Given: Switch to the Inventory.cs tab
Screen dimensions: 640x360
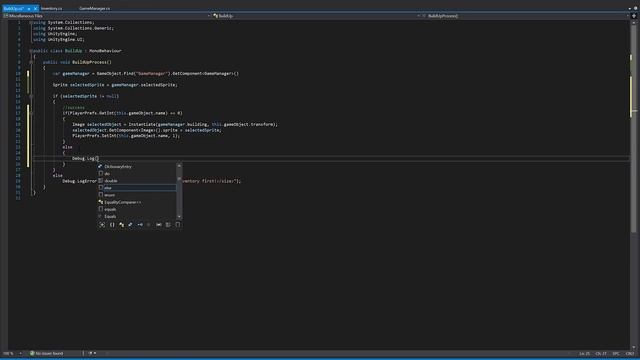Looking at the screenshot, I should (51, 8).
